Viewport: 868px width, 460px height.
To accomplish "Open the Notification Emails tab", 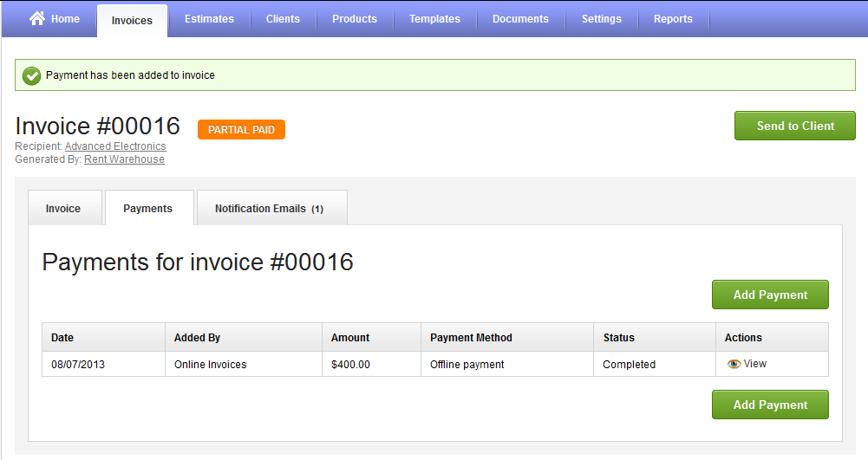I will click(269, 209).
